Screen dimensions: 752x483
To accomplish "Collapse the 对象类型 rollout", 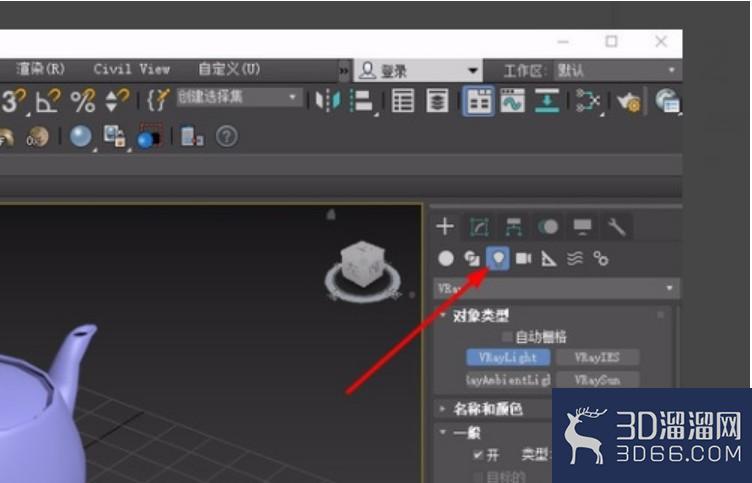I will [480, 316].
